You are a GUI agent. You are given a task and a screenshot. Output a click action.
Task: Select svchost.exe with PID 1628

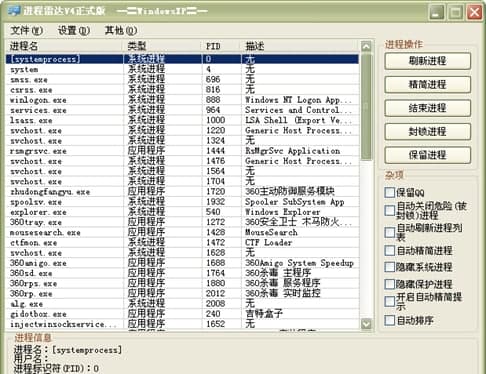[183, 253]
